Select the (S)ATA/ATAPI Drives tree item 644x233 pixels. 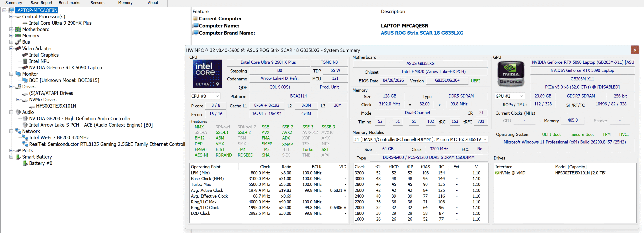[x=51, y=93]
